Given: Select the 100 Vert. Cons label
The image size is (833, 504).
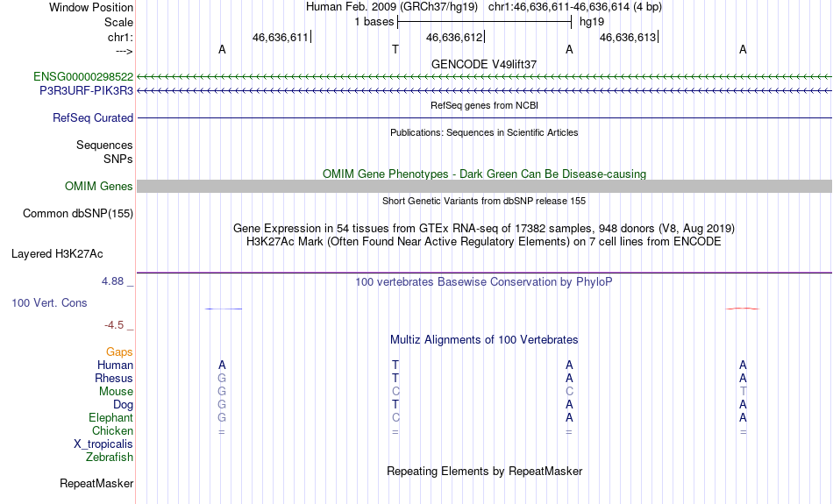Looking at the screenshot, I should click(49, 302).
